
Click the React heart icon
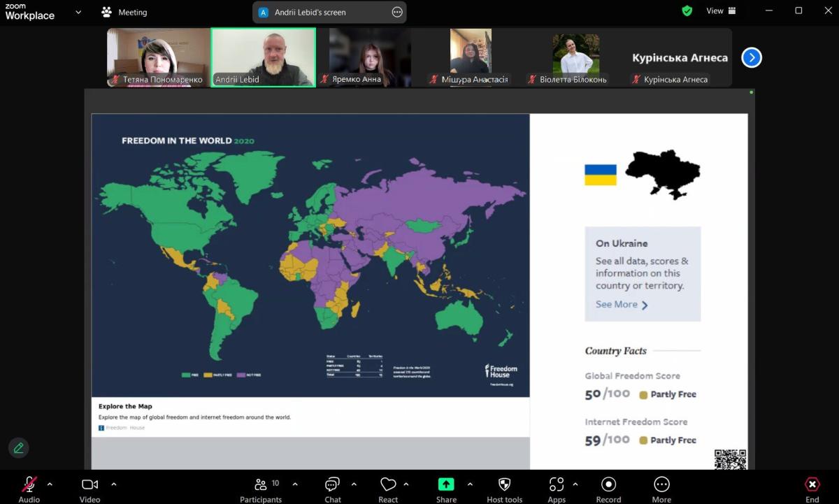coord(388,489)
